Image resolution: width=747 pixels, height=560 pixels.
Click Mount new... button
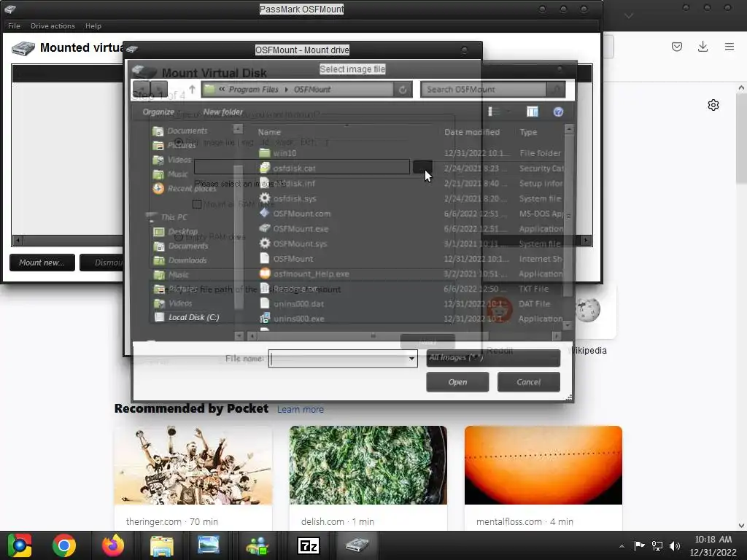(x=42, y=262)
